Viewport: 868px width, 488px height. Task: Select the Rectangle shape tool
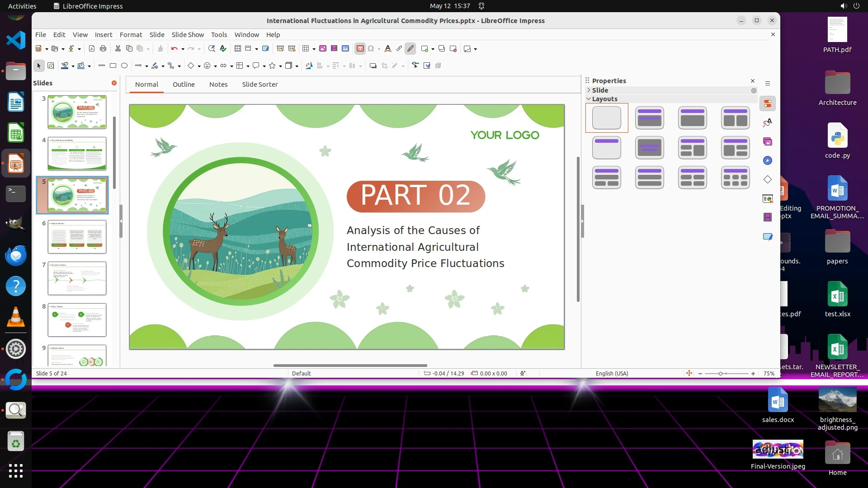pyautogui.click(x=113, y=66)
